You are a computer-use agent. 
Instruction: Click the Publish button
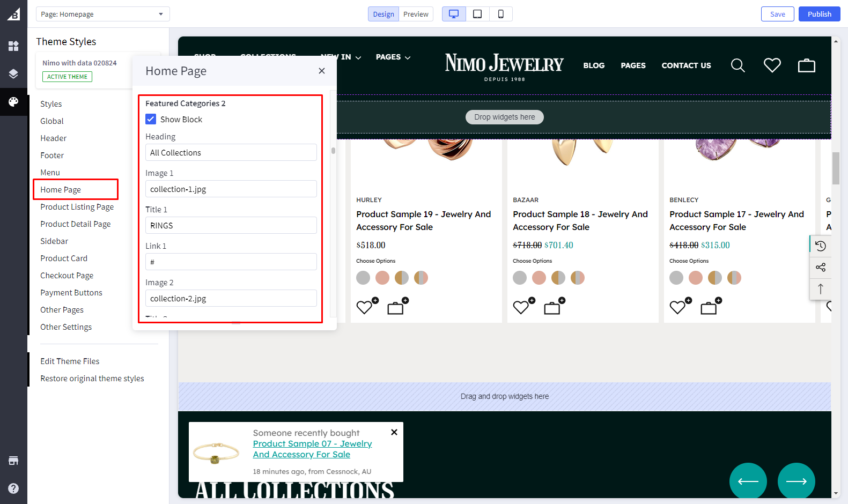tap(819, 14)
